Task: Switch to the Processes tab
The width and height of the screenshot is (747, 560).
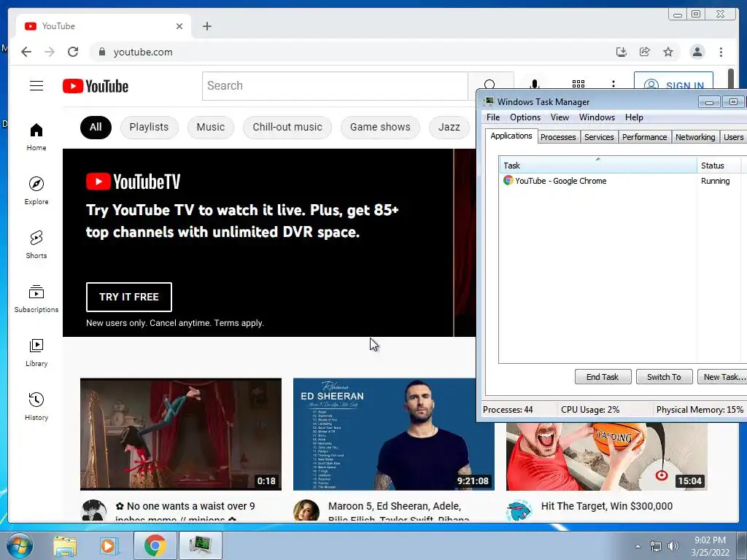Action: point(558,137)
